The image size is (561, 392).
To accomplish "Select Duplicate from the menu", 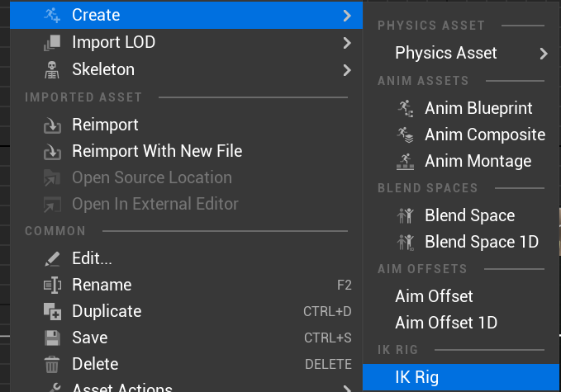I will 186,311.
